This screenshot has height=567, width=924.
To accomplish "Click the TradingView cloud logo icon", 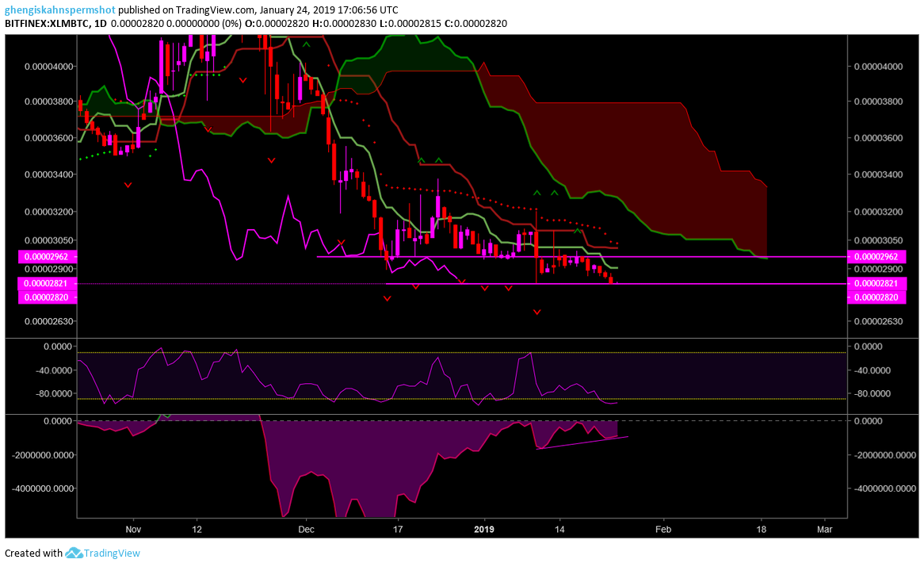I will [x=74, y=553].
